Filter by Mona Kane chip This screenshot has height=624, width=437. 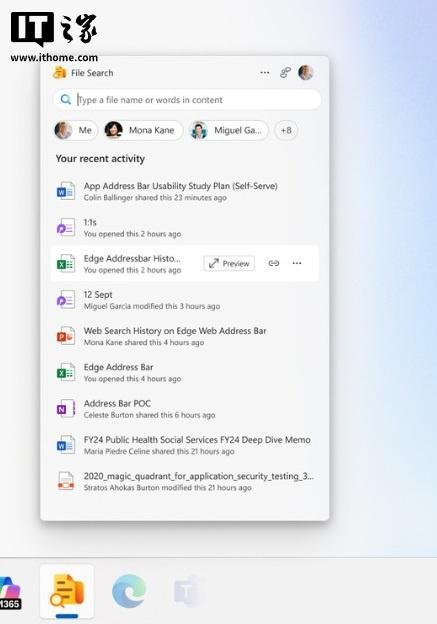pos(143,130)
